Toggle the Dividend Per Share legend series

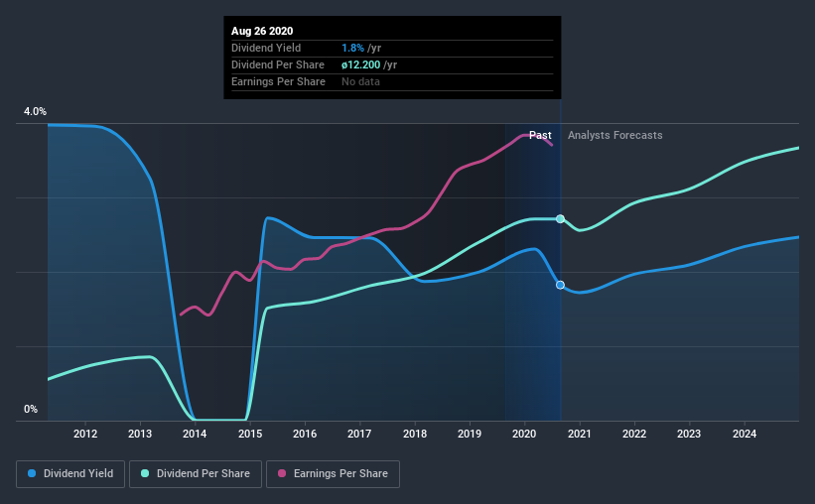196,474
